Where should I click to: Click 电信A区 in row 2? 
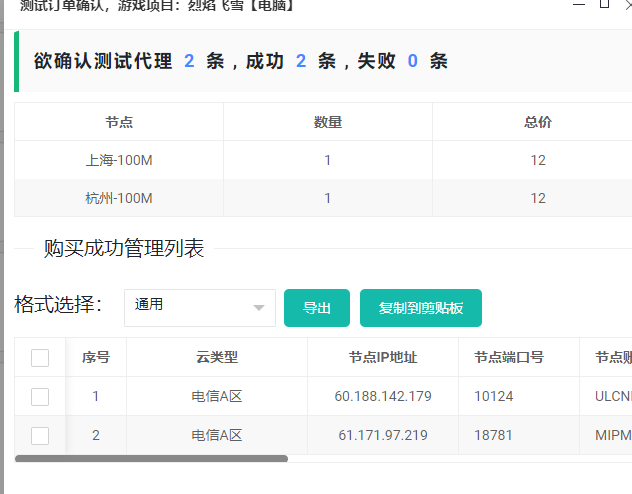click(x=217, y=436)
